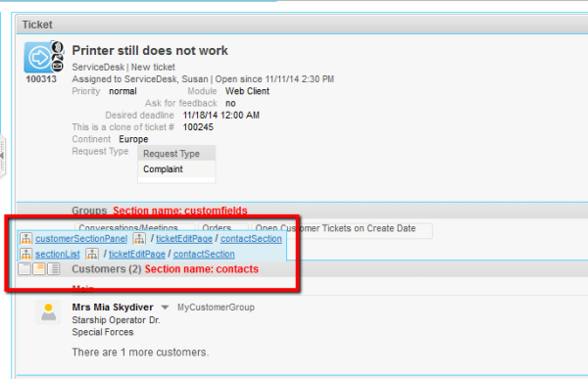This screenshot has height=379, width=588.
Task: Click the envelope icon beside the ticket icon
Action: pyautogui.click(x=58, y=67)
